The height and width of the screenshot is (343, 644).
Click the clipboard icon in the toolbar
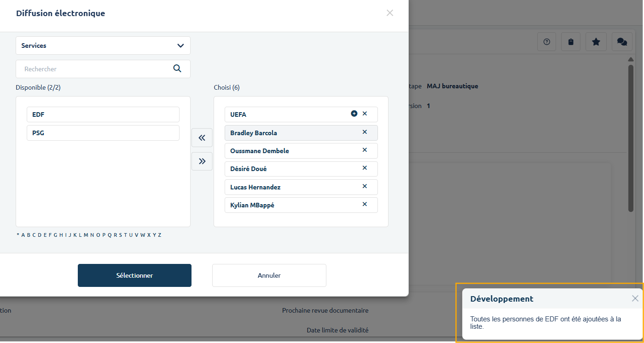571,42
